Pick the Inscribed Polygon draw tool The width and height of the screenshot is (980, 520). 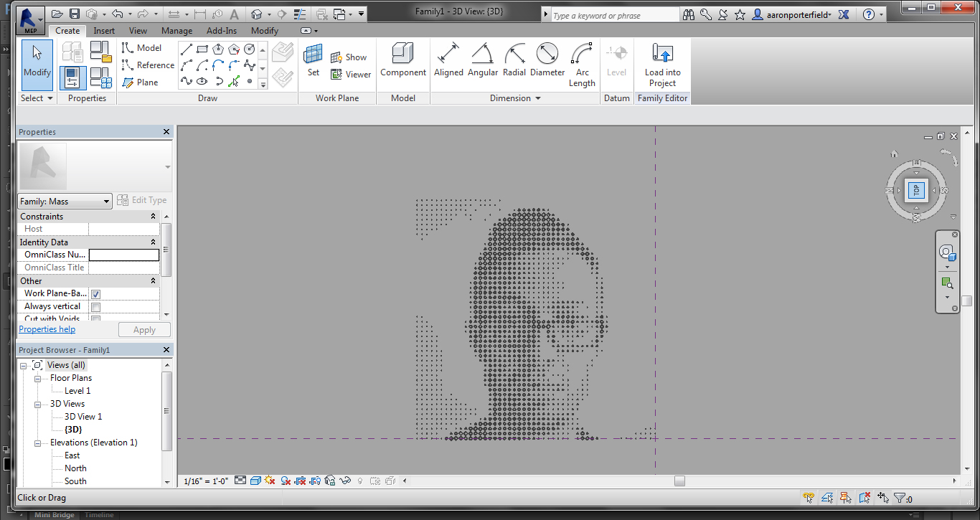click(x=218, y=49)
